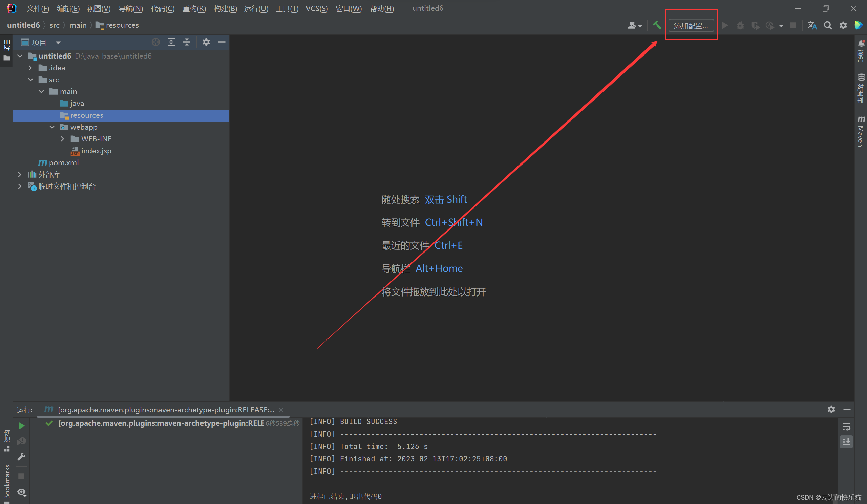This screenshot has height=504, width=867.
Task: Open IDE settings via the gear icon
Action: (x=843, y=25)
